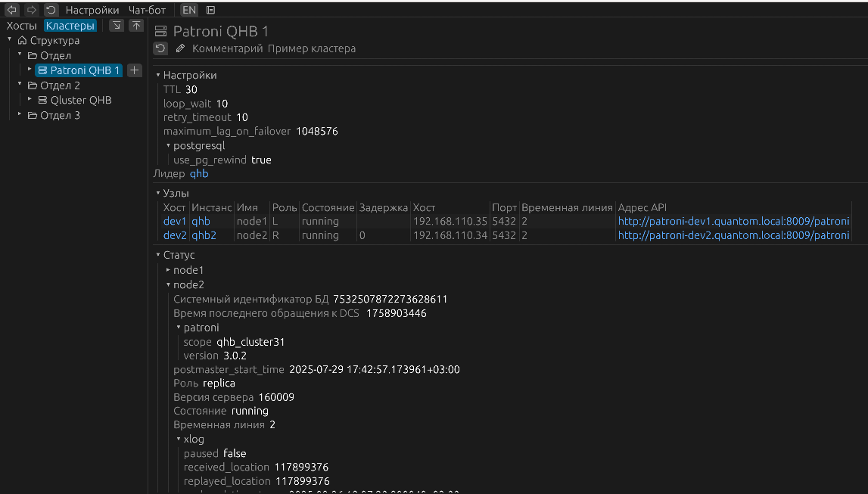Open the Настройки menu

coord(92,10)
